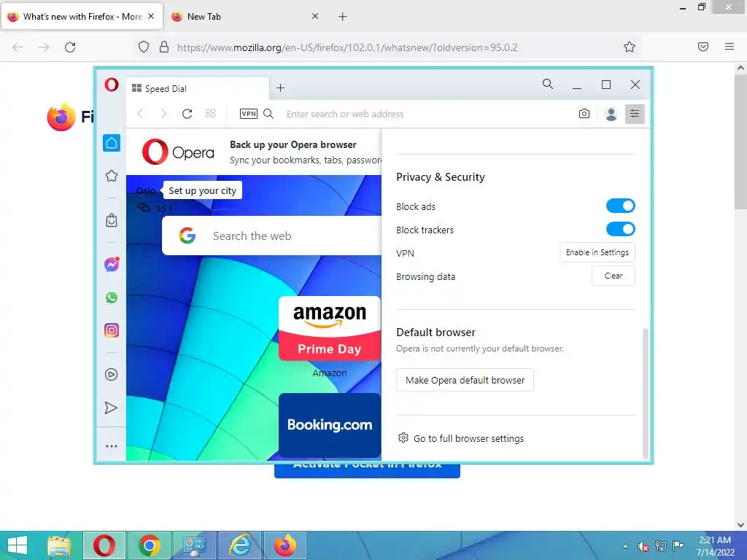Click muted volume tray icon
Image resolution: width=747 pixels, height=560 pixels.
[643, 546]
